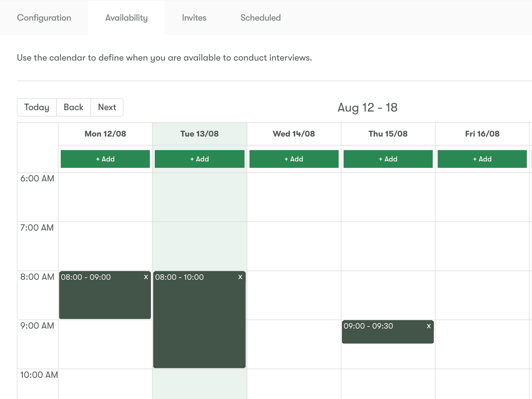Image resolution: width=532 pixels, height=399 pixels.
Task: Open the Invites tab
Action: coord(194,18)
